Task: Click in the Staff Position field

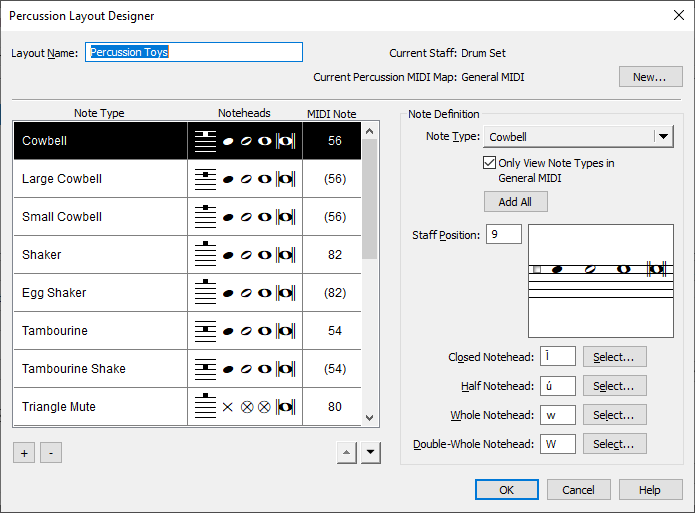Action: click(x=504, y=235)
